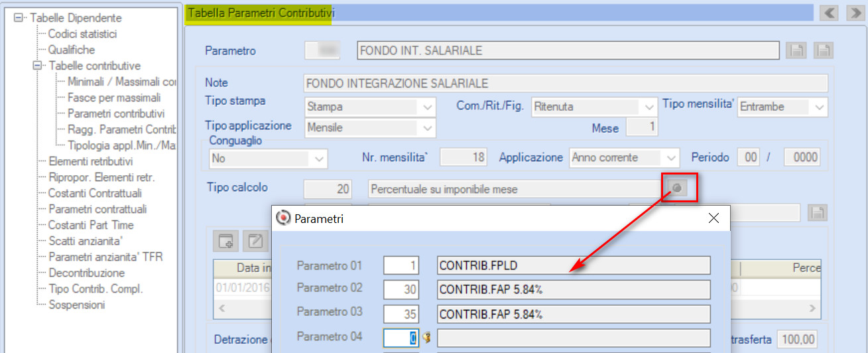Click the Parametro 03 code field showing 35
This screenshot has width=868, height=353.
coord(402,314)
